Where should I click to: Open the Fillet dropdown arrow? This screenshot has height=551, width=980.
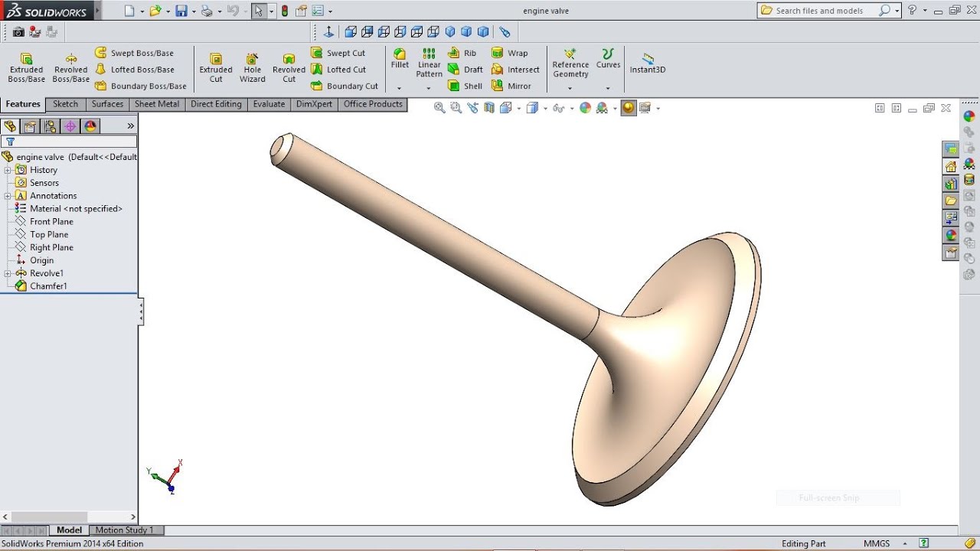(399, 88)
